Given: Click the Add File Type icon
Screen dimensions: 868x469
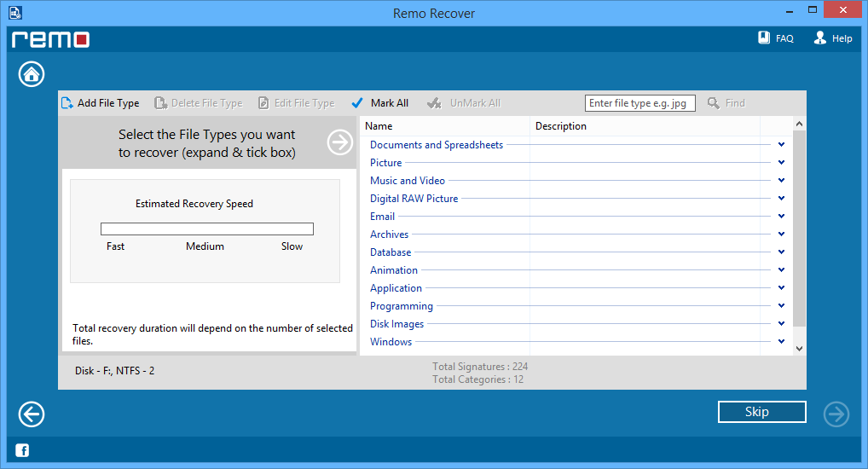Looking at the screenshot, I should [x=67, y=103].
